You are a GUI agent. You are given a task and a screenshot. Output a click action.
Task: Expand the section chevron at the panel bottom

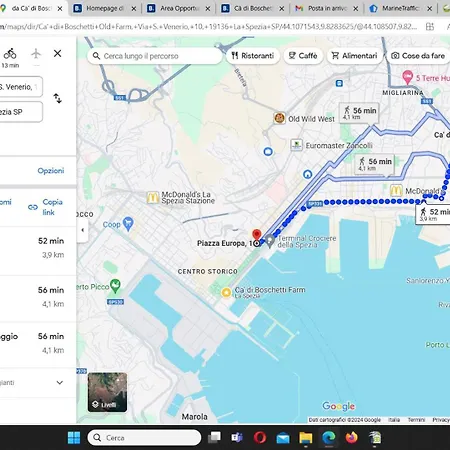pyautogui.click(x=60, y=382)
